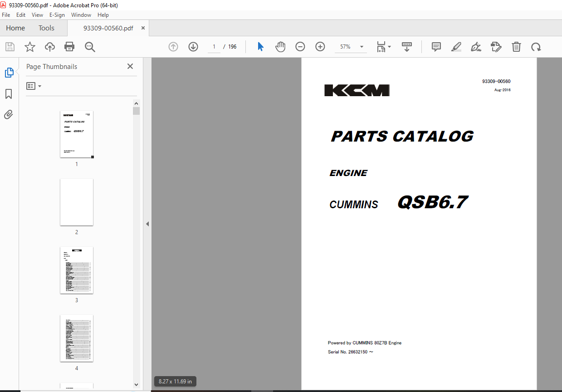This screenshot has height=392, width=562.
Task: Select page 1 thumbnail
Action: point(77,134)
